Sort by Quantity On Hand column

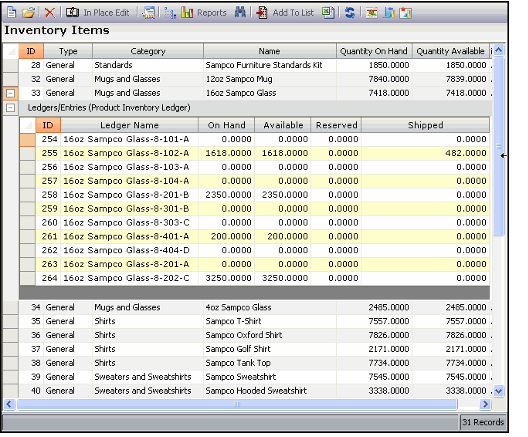tap(374, 51)
